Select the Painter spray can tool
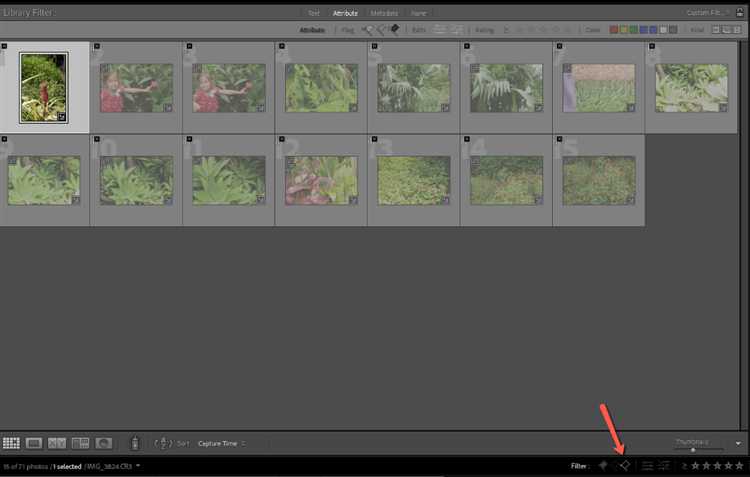 (x=135, y=443)
